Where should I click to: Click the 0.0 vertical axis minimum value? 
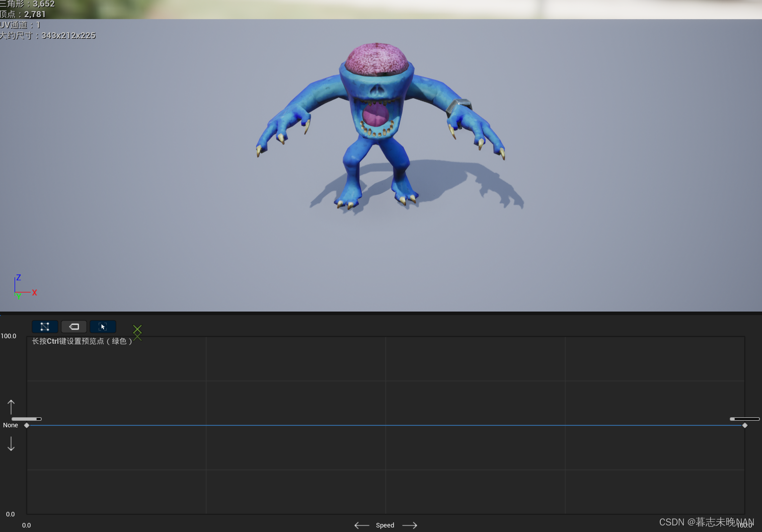[x=11, y=514]
